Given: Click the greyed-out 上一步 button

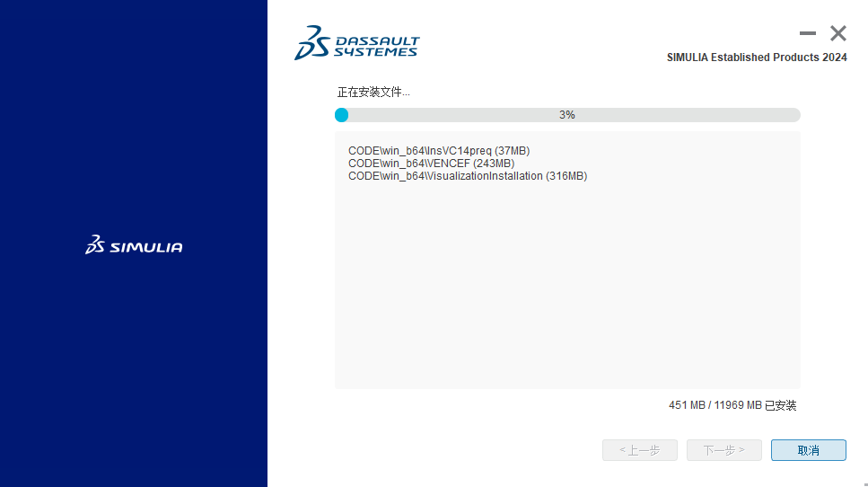Looking at the screenshot, I should (639, 450).
